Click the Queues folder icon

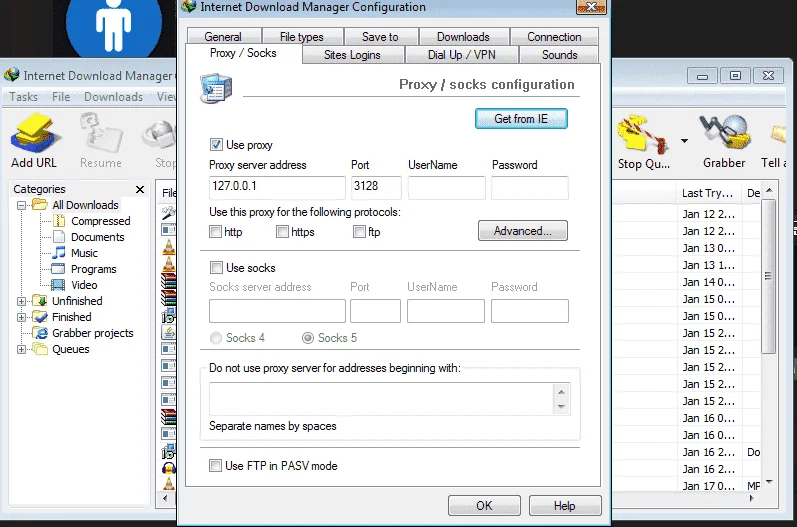pos(40,349)
